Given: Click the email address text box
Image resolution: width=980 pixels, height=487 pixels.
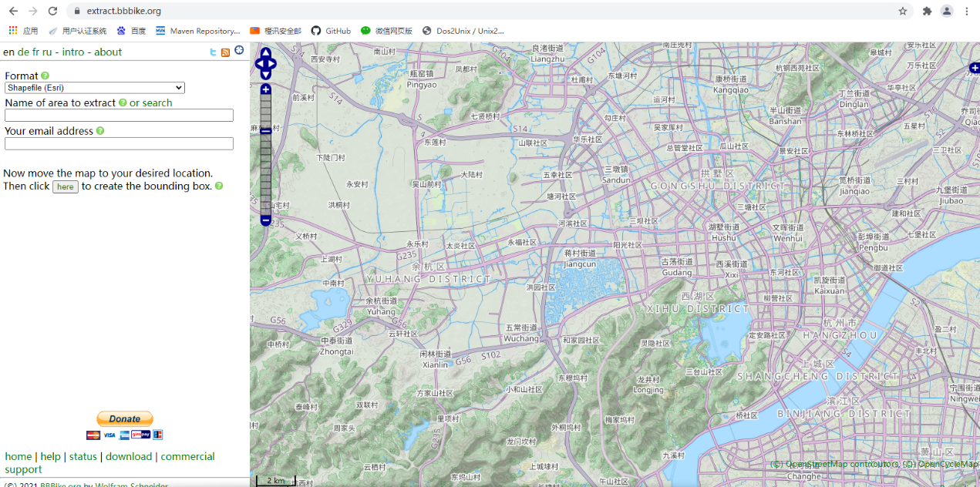Looking at the screenshot, I should [x=119, y=143].
